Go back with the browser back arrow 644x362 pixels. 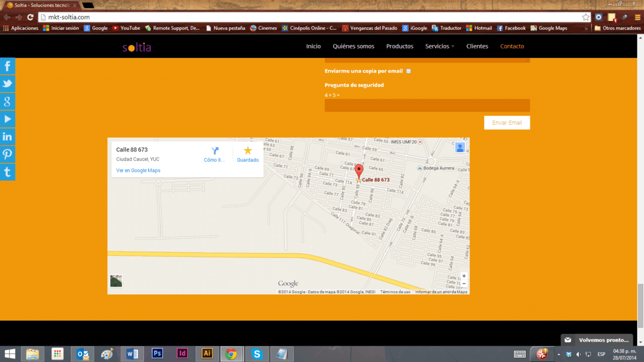(7, 17)
